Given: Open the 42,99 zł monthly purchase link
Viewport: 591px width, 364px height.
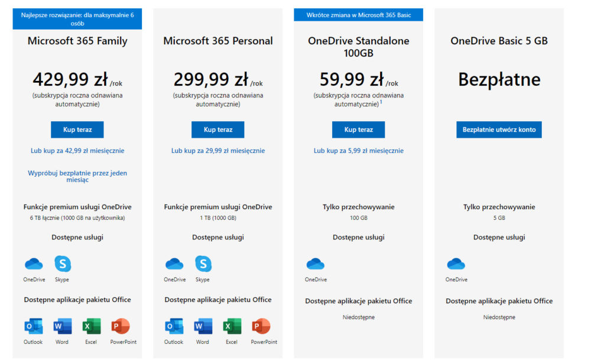Looking at the screenshot, I should click(77, 151).
